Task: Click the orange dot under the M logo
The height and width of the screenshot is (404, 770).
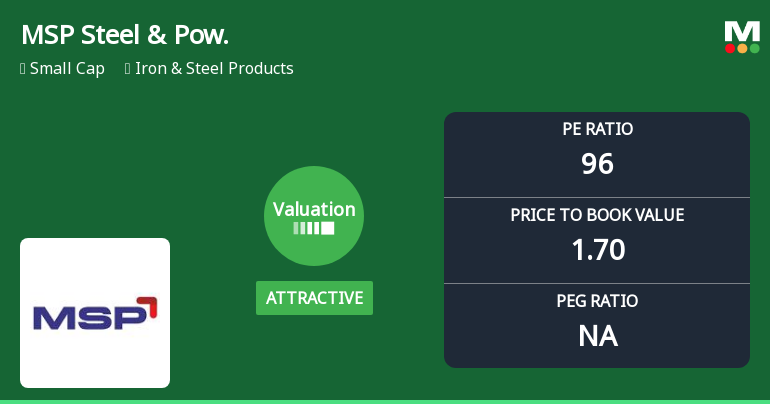Action: (x=743, y=48)
